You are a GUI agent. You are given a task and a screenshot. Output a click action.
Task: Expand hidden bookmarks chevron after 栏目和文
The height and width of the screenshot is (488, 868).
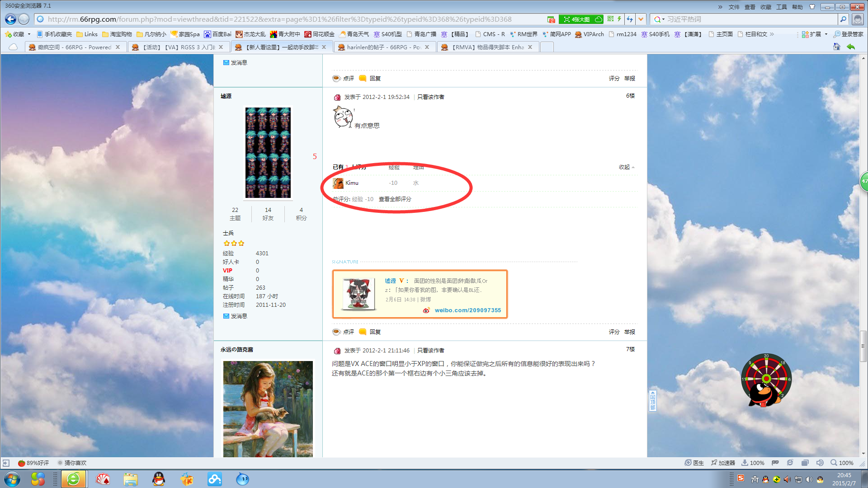pos(772,34)
